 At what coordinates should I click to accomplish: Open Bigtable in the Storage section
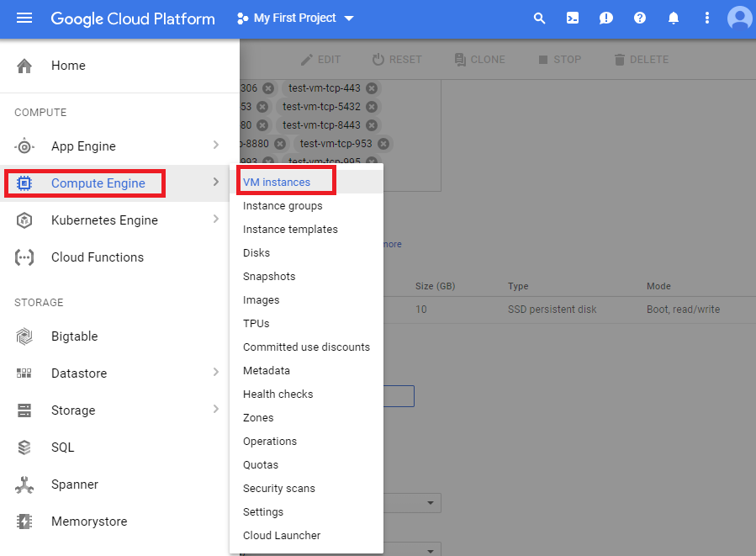click(74, 336)
